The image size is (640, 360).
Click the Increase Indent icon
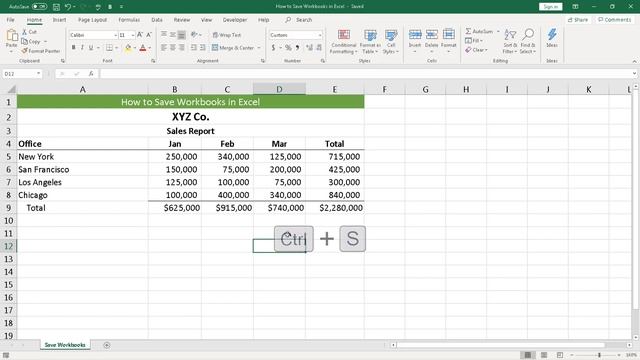point(202,48)
